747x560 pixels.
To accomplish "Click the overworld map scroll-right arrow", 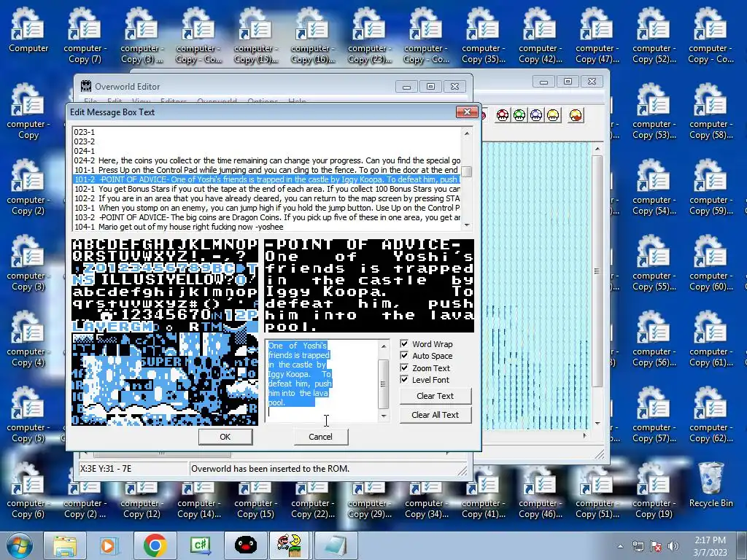I will 584,435.
